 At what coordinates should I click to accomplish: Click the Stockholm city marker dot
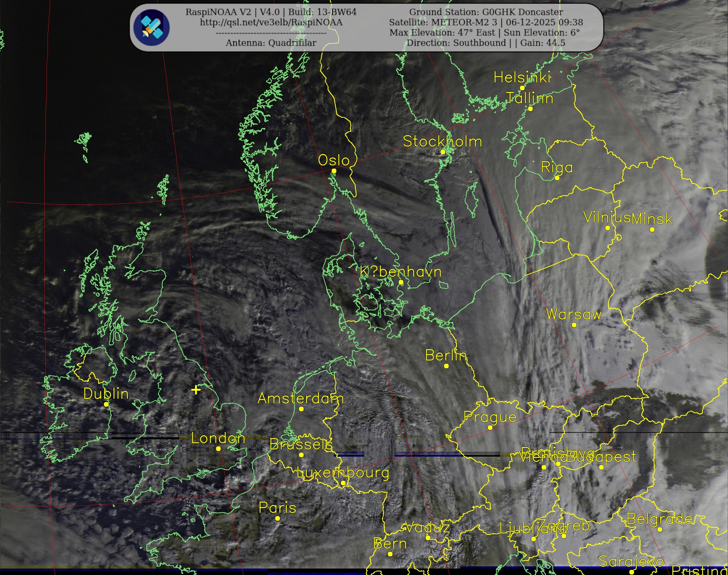point(443,152)
